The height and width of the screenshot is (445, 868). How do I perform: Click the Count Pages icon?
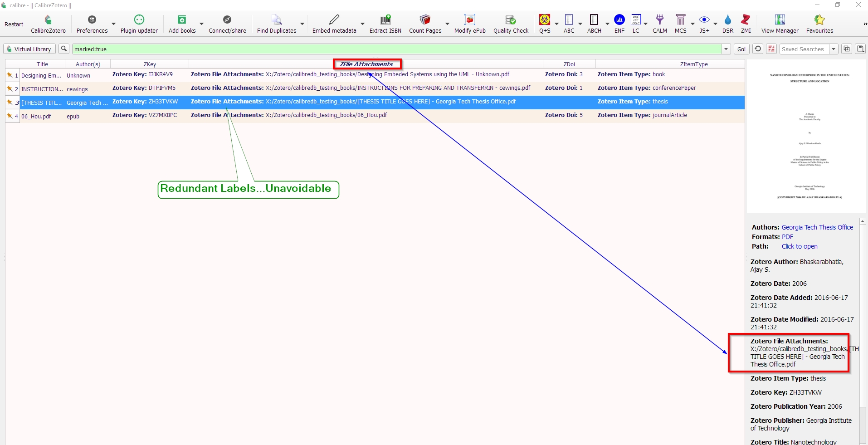click(425, 20)
